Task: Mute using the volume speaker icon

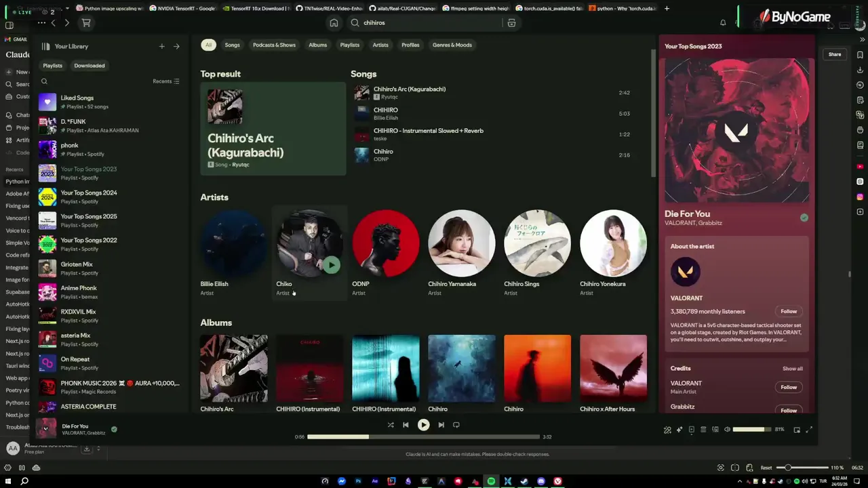Action: coord(727,430)
